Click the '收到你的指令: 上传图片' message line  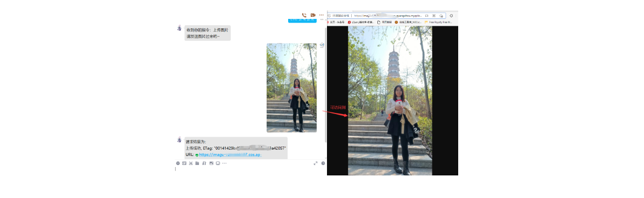[x=207, y=30]
